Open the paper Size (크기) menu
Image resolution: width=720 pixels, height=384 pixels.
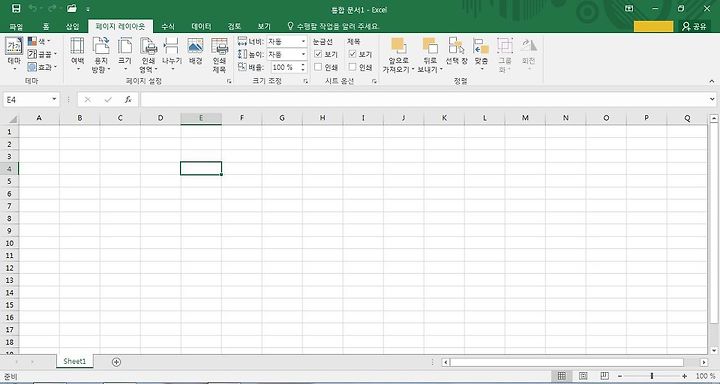point(125,55)
